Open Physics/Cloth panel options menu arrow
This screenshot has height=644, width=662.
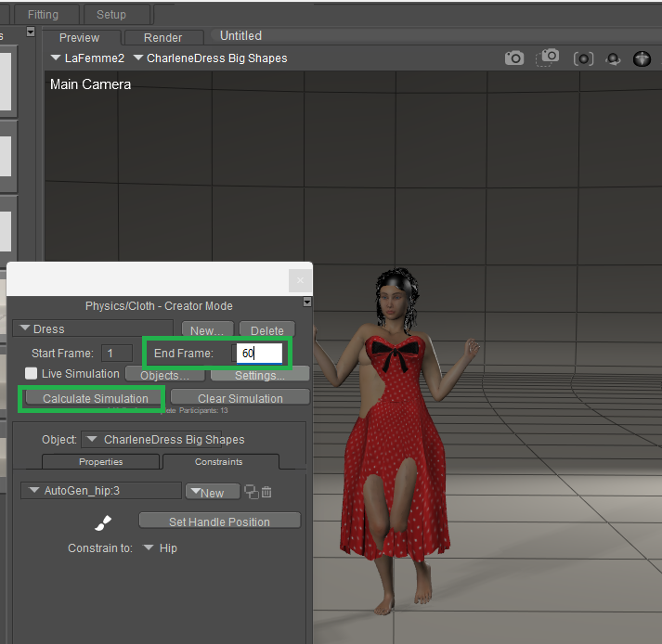pyautogui.click(x=307, y=302)
